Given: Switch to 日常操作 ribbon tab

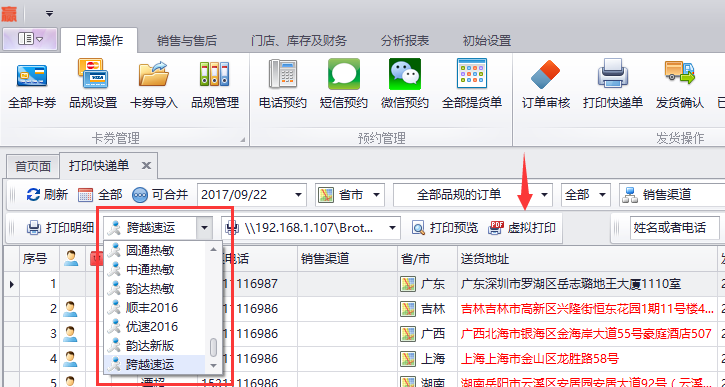Looking at the screenshot, I should click(x=99, y=41).
